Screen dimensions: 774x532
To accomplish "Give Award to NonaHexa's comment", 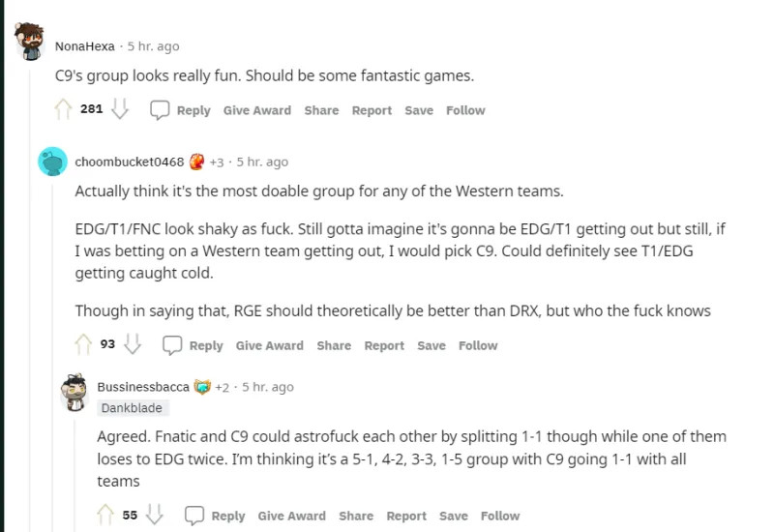I will click(256, 110).
